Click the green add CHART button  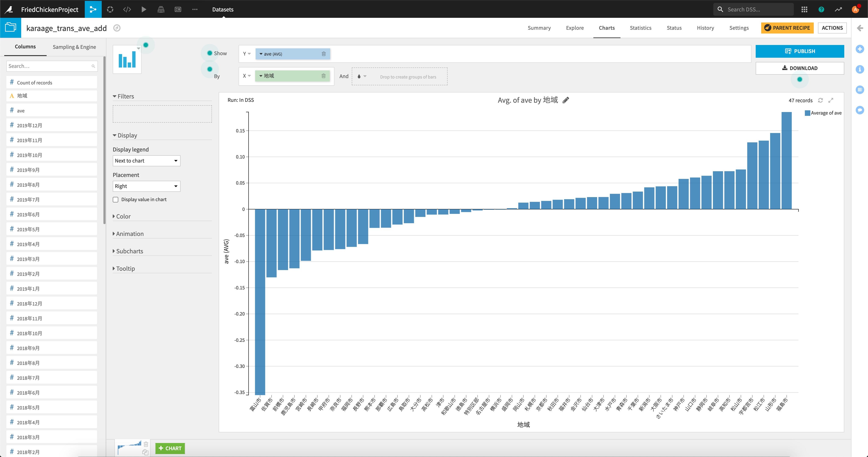(x=170, y=448)
